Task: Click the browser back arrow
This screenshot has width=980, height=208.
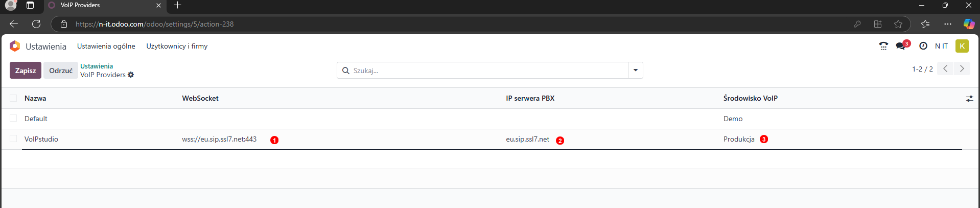Action: tap(14, 24)
